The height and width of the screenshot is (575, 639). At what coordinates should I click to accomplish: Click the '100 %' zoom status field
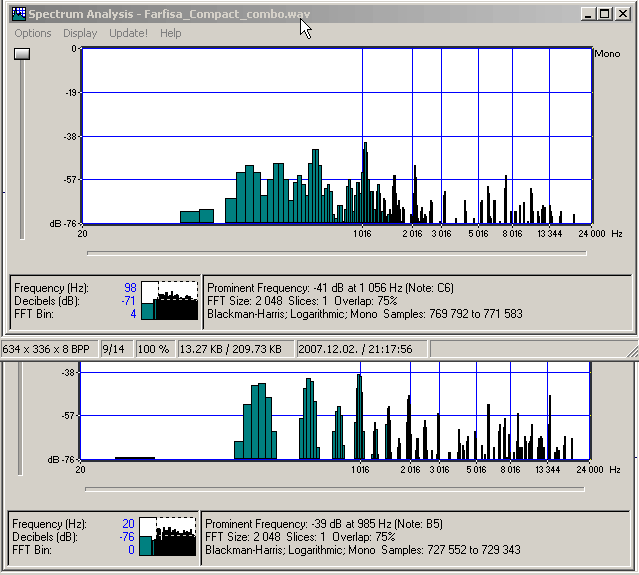[154, 349]
